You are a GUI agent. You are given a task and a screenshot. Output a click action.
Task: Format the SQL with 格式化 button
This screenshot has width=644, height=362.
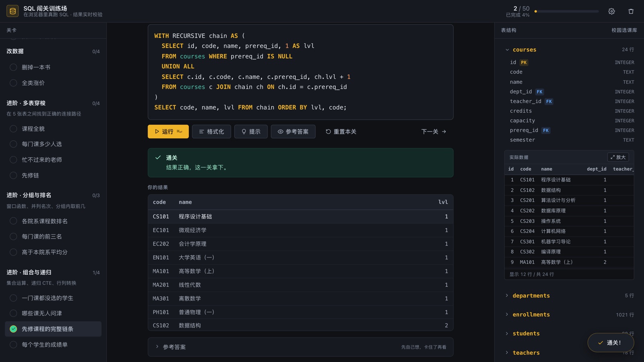click(211, 132)
